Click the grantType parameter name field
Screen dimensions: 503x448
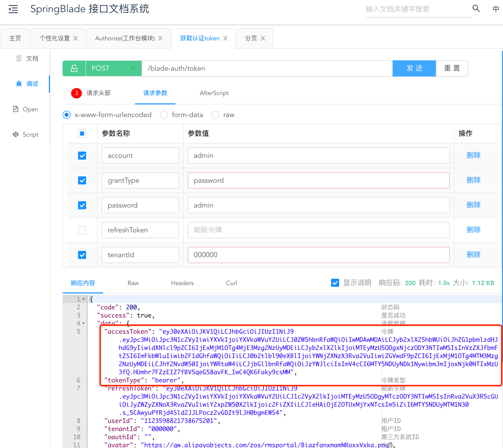140,180
